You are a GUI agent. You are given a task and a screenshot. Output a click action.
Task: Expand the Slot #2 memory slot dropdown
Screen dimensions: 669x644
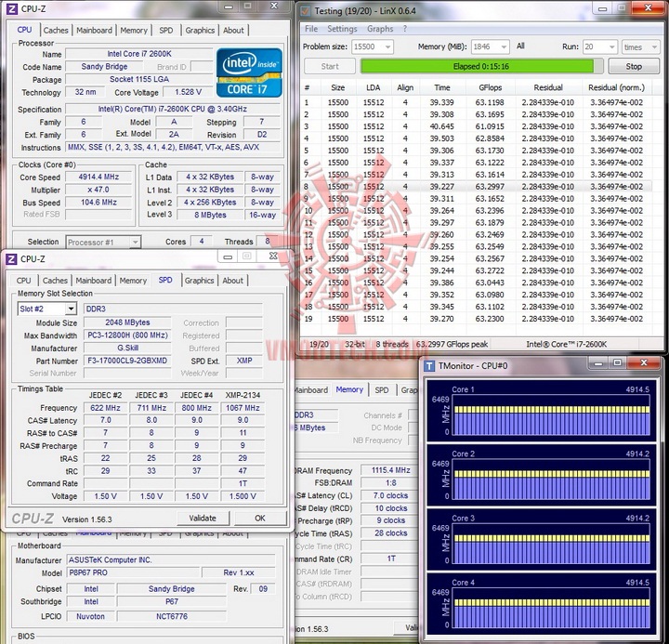click(x=71, y=309)
